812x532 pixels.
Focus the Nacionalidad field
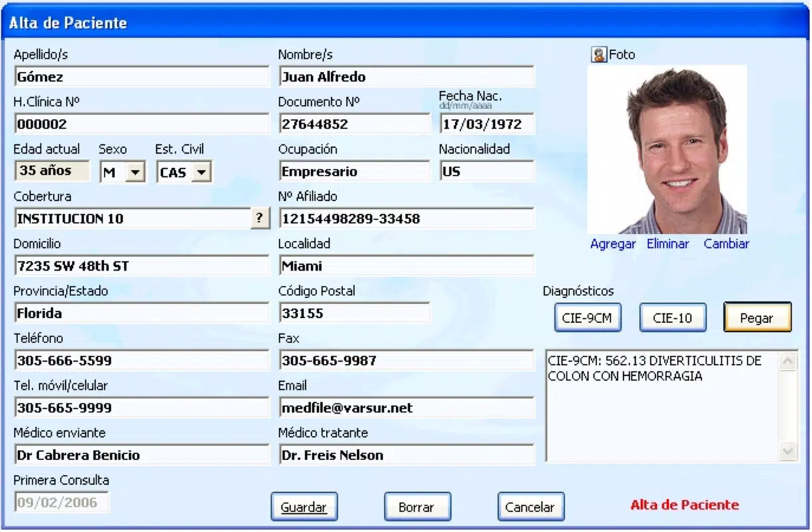point(487,171)
